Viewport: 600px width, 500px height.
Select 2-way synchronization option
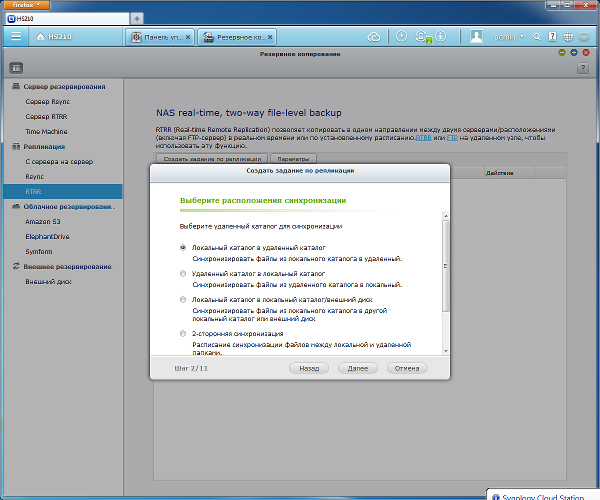coord(183,334)
